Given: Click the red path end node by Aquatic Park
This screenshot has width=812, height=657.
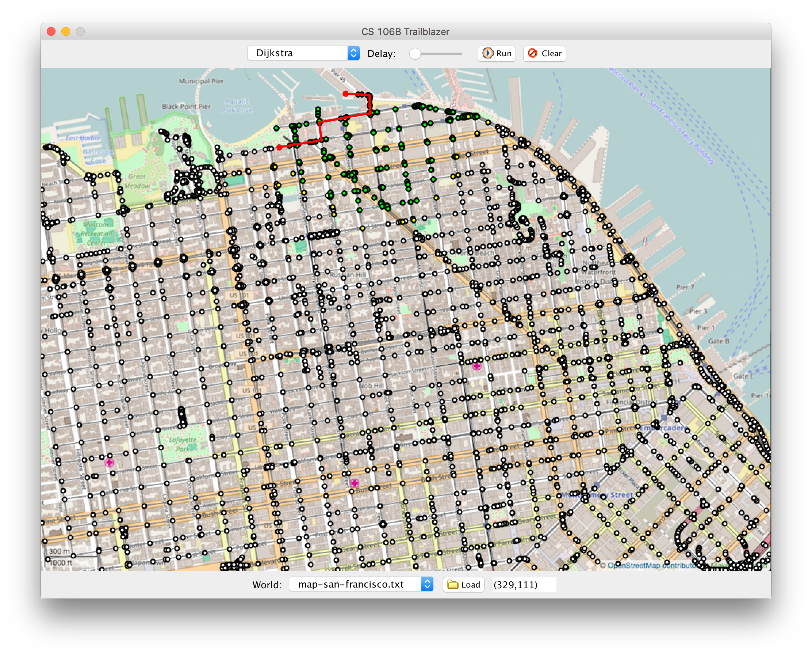Looking at the screenshot, I should pos(279,147).
